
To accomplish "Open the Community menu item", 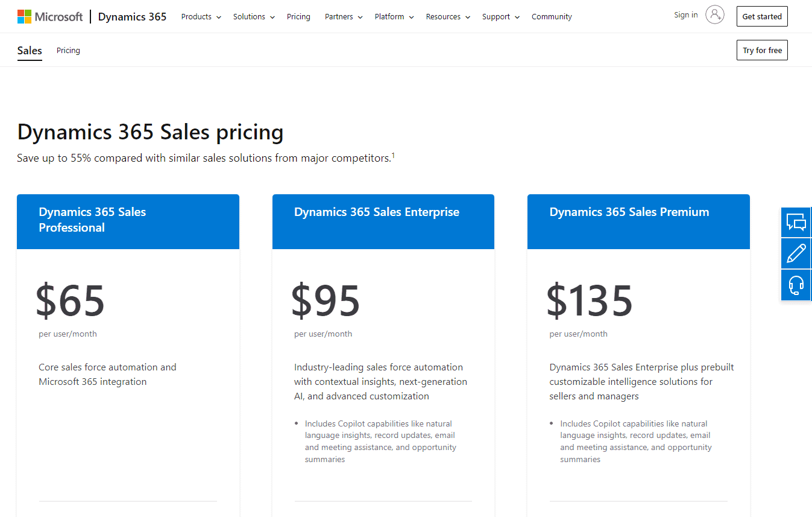I will point(552,16).
